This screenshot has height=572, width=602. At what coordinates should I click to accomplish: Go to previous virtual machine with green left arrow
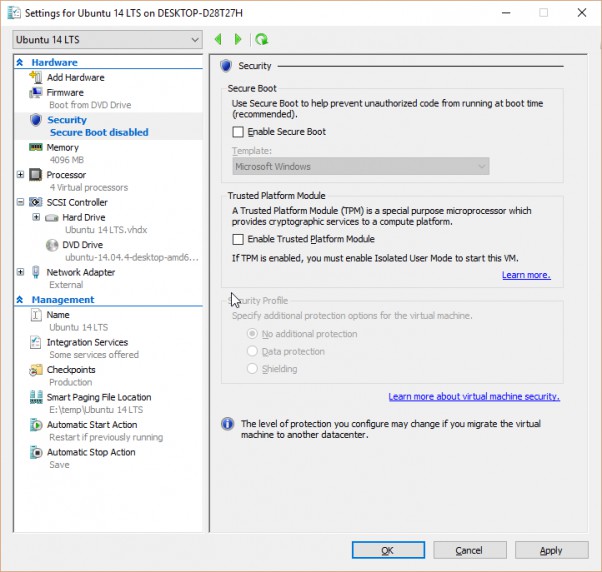[218, 39]
